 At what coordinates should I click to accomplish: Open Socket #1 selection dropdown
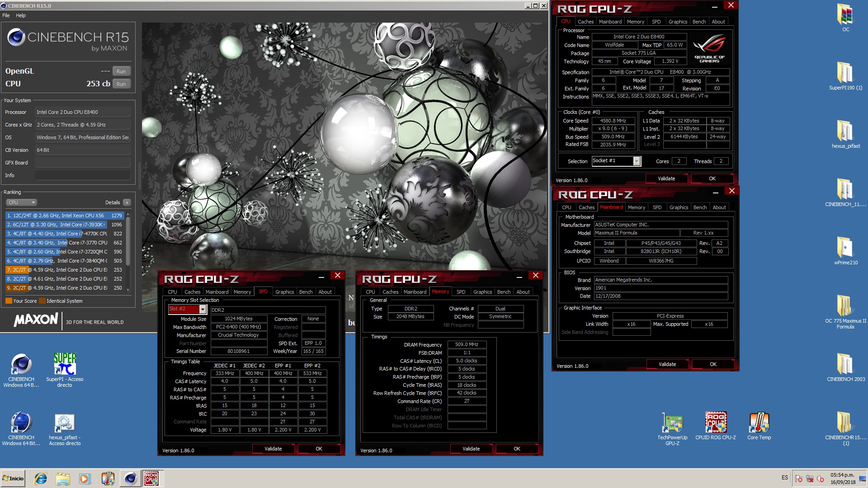coord(637,161)
